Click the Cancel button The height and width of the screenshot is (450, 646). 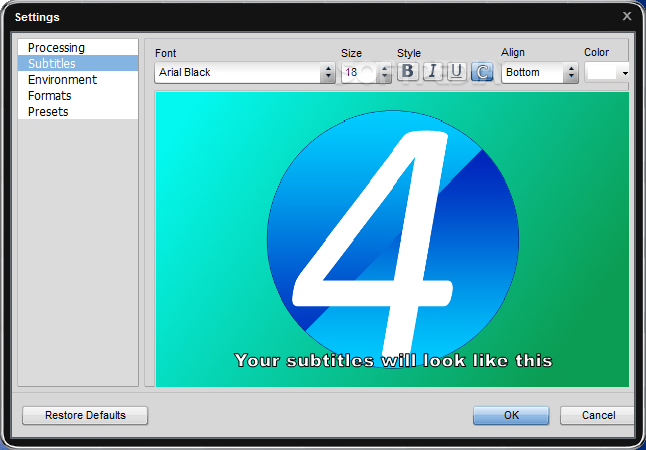(x=598, y=415)
